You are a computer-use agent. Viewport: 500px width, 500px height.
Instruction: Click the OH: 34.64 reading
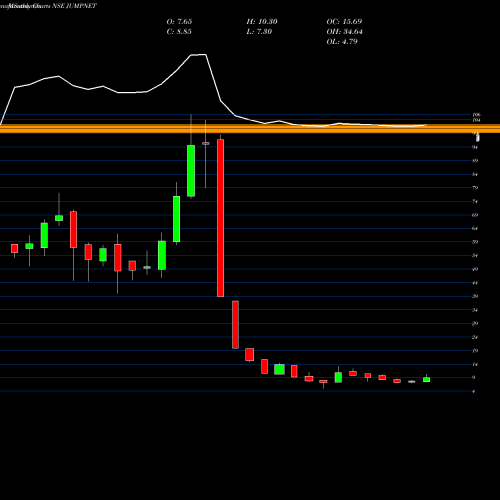click(x=344, y=32)
